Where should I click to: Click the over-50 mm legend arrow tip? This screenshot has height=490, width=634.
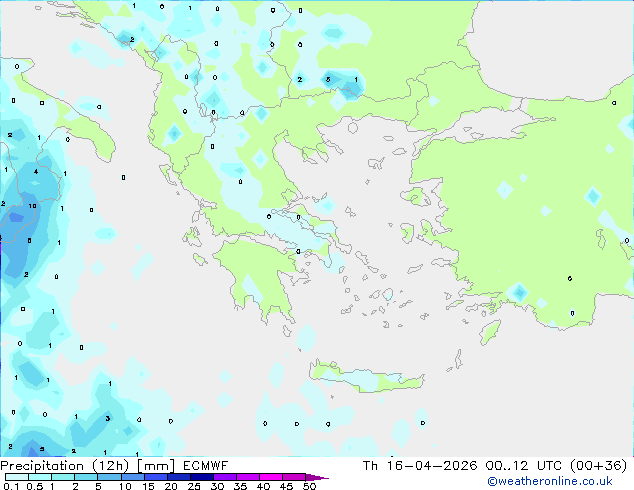317,477
